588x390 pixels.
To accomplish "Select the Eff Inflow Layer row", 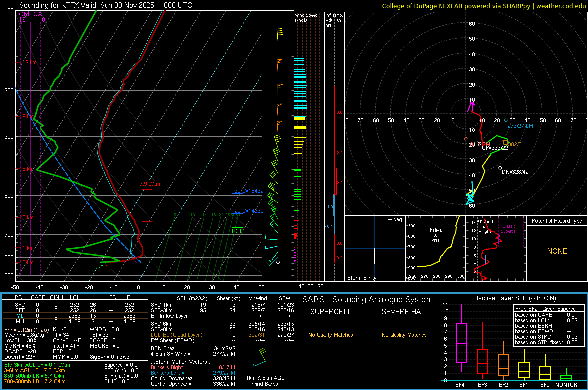I will [222, 316].
